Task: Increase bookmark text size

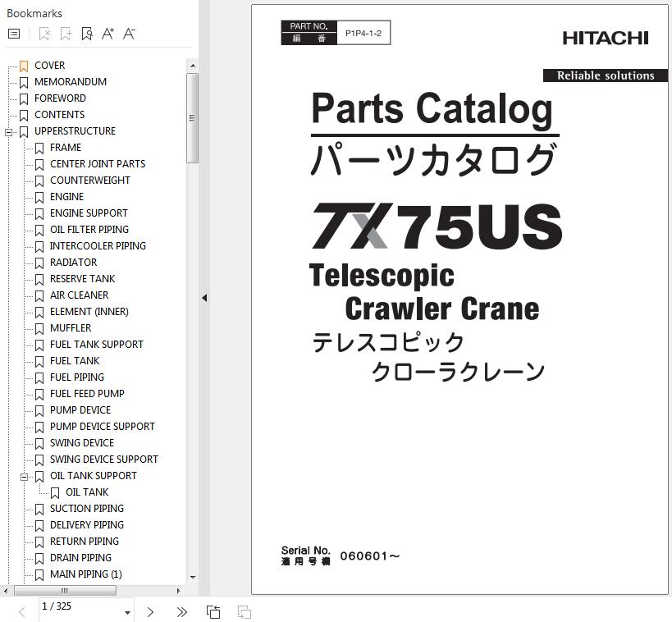Action: (107, 34)
